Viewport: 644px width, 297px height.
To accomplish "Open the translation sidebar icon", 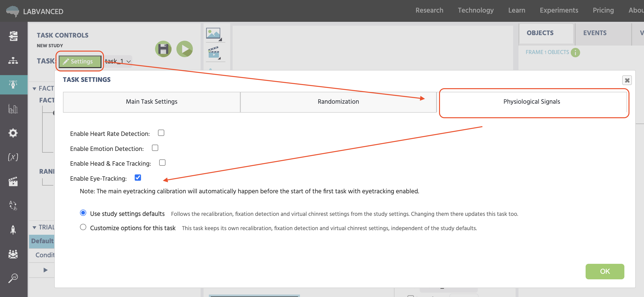I will tap(13, 205).
